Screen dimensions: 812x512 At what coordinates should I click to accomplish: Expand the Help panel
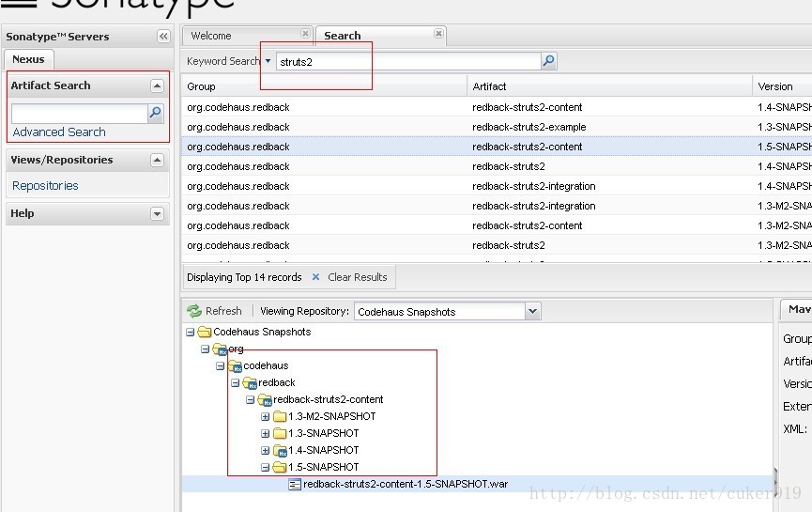(x=157, y=213)
